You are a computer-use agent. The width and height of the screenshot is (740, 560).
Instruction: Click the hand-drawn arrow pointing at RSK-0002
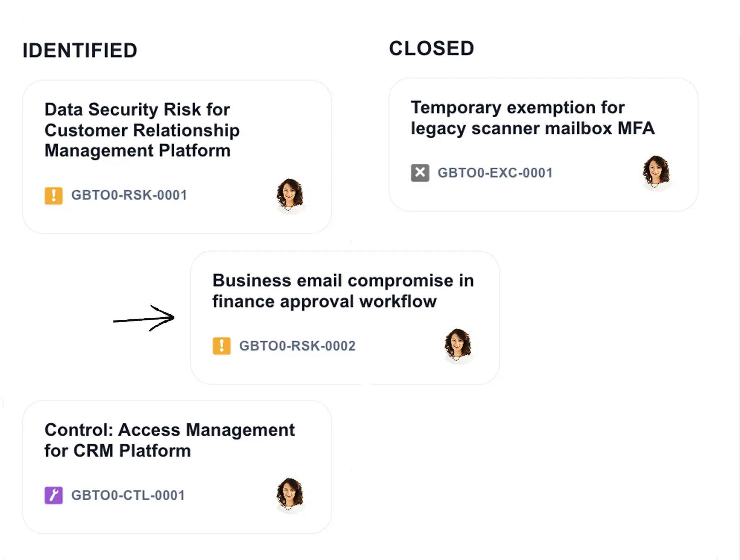144,318
